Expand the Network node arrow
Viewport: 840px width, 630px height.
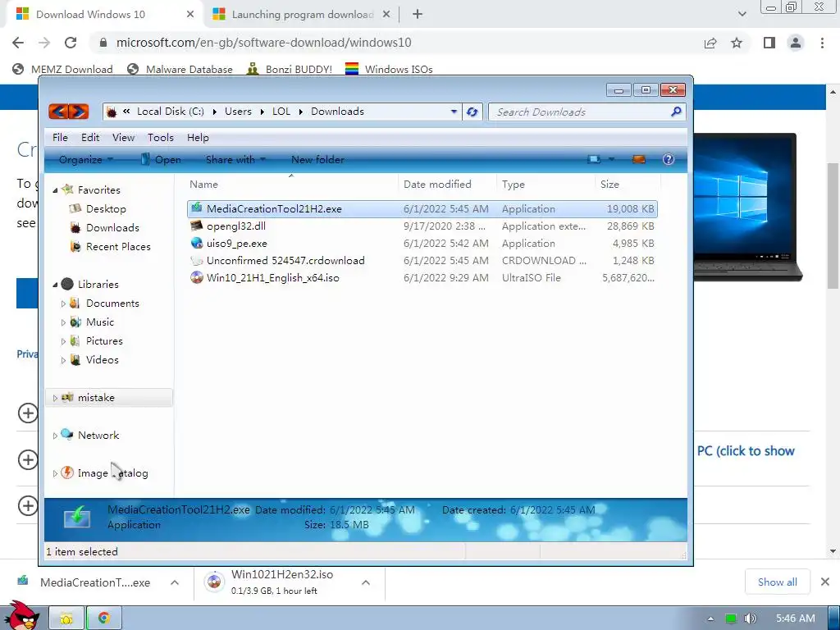[x=55, y=436]
